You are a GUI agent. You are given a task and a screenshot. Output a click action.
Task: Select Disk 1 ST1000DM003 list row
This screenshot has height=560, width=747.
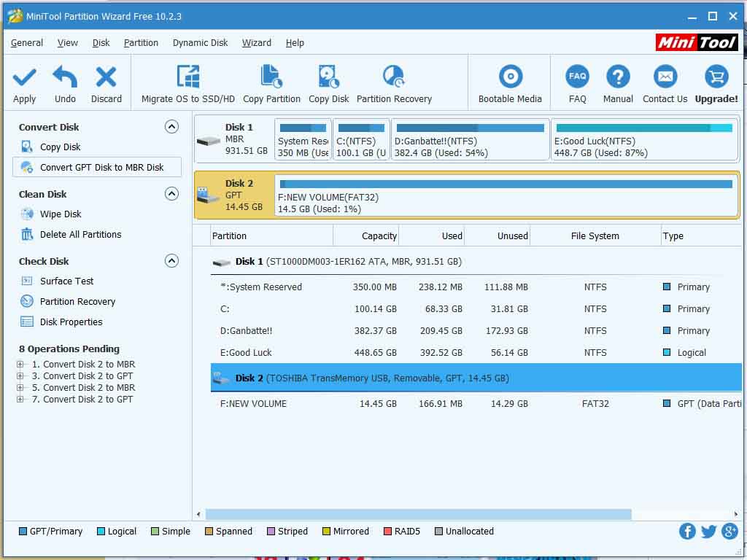click(x=476, y=262)
